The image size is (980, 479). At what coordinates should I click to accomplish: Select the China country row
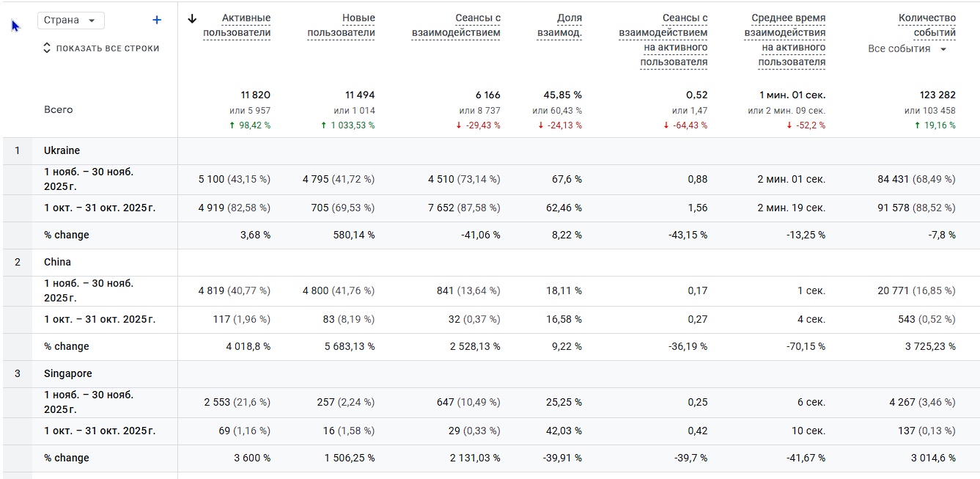point(58,262)
